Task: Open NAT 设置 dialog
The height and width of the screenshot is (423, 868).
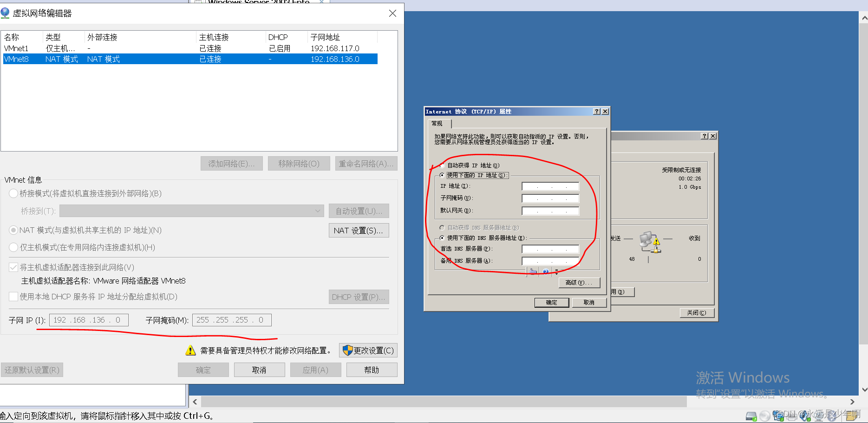Action: 359,231
